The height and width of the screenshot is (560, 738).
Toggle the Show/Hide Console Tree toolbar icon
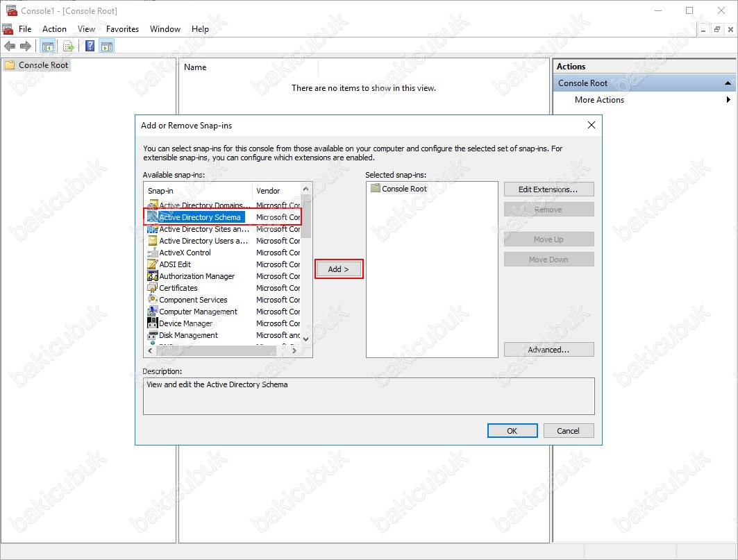coord(47,46)
